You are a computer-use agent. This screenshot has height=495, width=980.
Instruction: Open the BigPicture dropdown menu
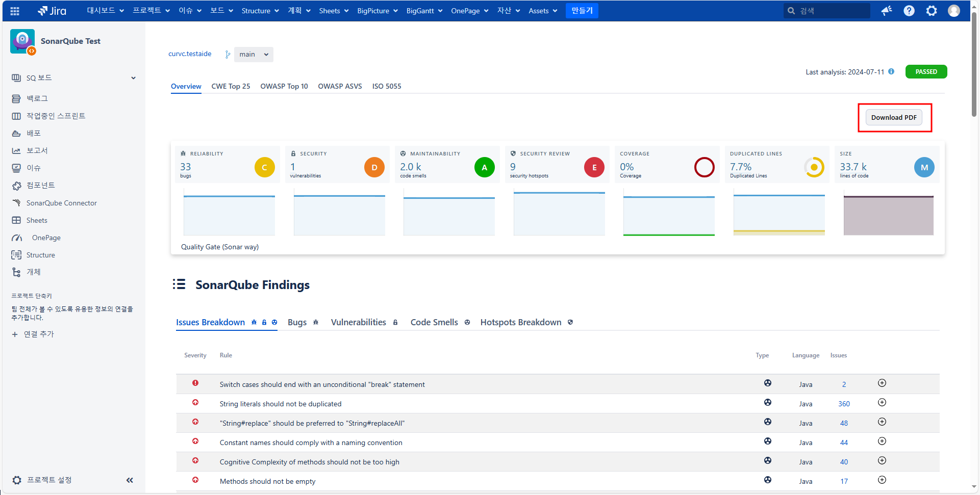pos(377,11)
